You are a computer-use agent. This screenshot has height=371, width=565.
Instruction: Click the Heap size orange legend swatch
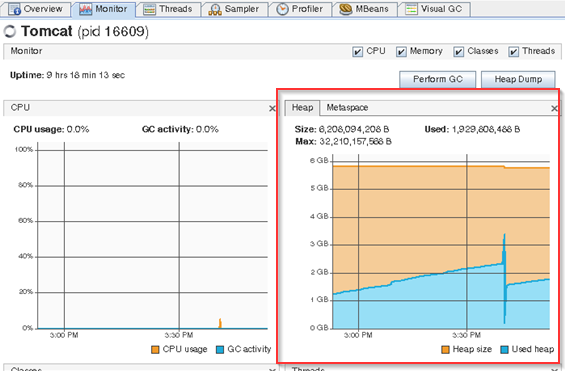445,350
